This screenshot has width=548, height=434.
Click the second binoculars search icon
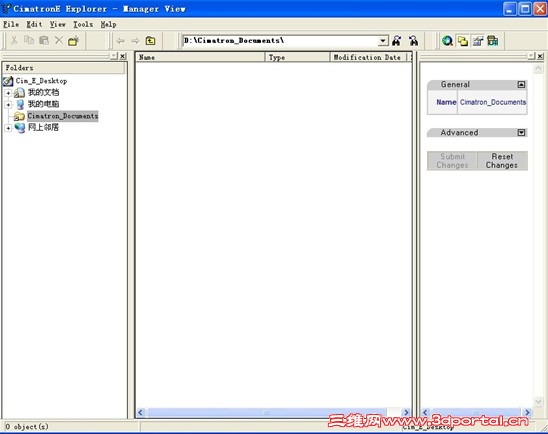coord(413,41)
